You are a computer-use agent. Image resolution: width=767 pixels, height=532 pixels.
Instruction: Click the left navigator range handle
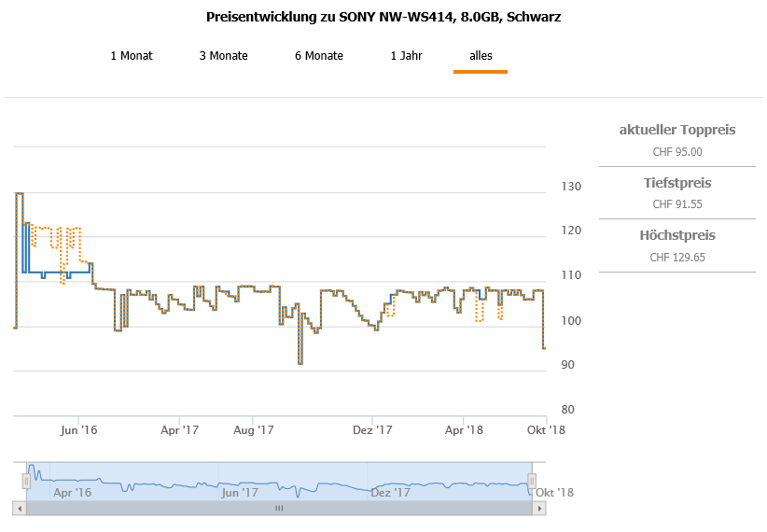27,481
